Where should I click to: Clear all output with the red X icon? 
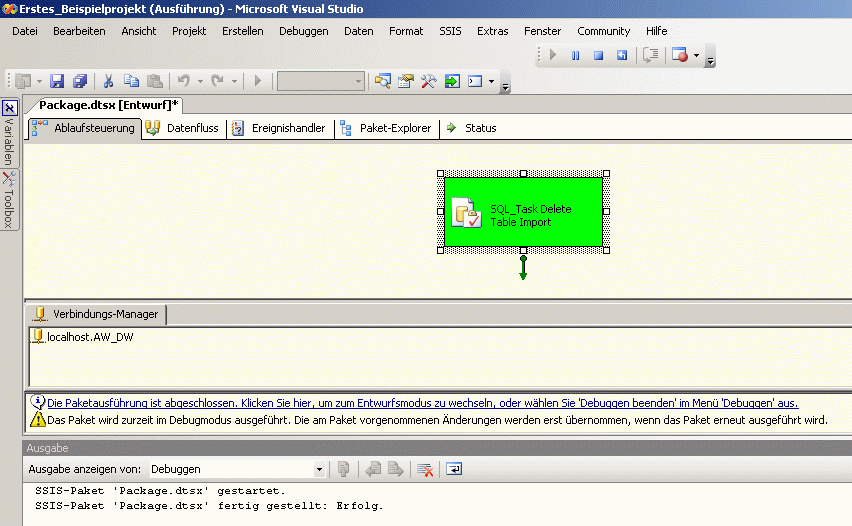(x=425, y=469)
